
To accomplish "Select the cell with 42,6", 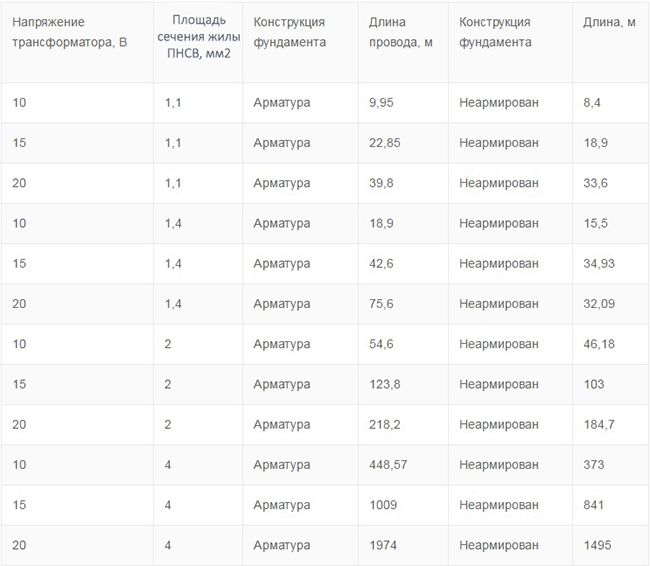I will point(382,264).
